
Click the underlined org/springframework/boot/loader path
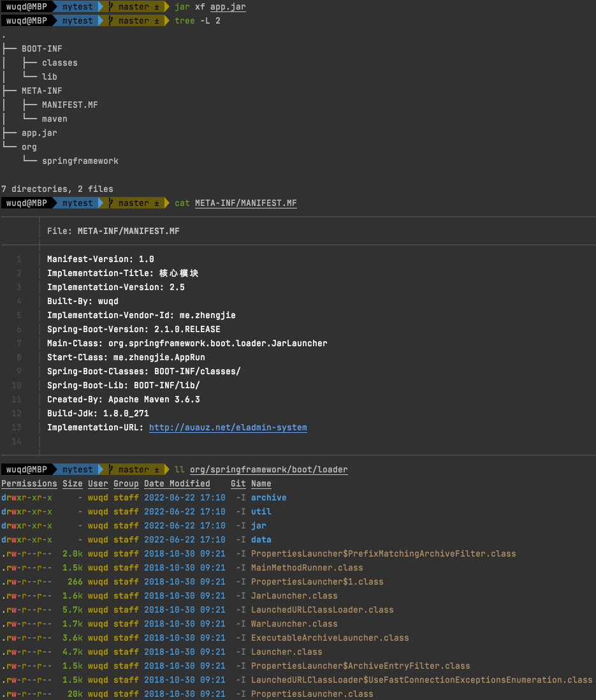coord(268,469)
